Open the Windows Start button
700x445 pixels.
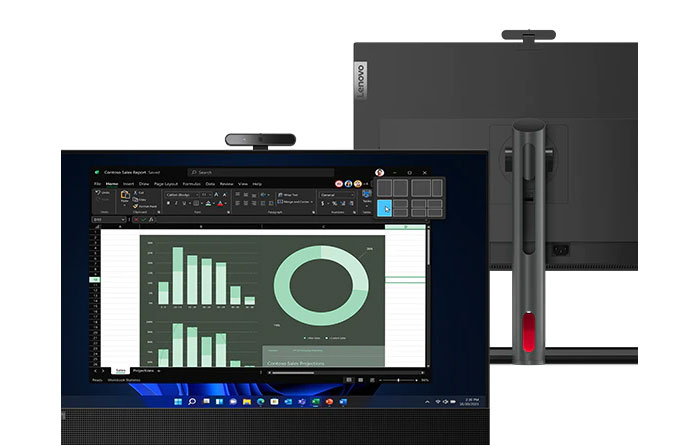click(x=178, y=402)
